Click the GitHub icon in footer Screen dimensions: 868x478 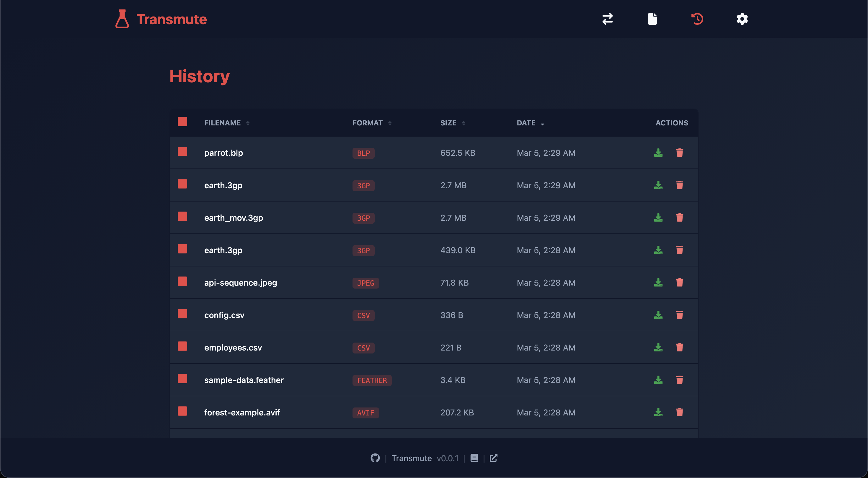[x=375, y=458]
